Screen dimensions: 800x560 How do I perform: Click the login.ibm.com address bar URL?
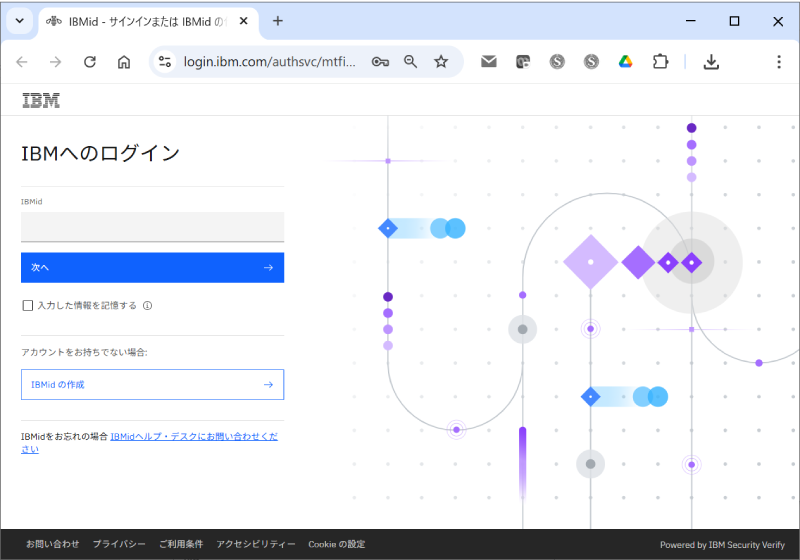[269, 62]
